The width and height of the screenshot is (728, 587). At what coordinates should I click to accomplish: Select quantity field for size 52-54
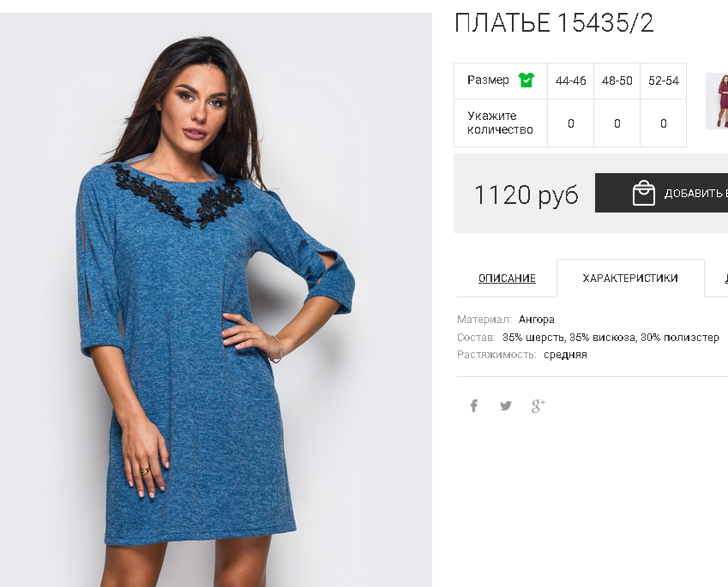click(664, 123)
